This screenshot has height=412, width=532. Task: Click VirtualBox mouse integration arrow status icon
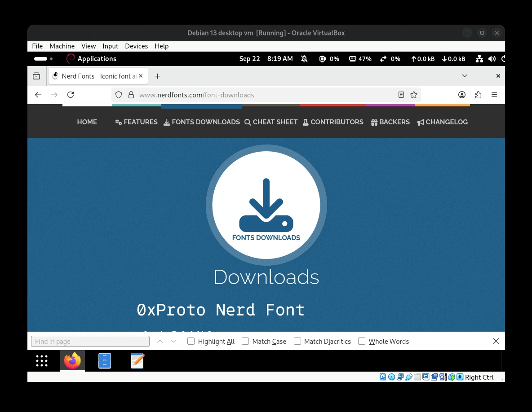[460, 377]
